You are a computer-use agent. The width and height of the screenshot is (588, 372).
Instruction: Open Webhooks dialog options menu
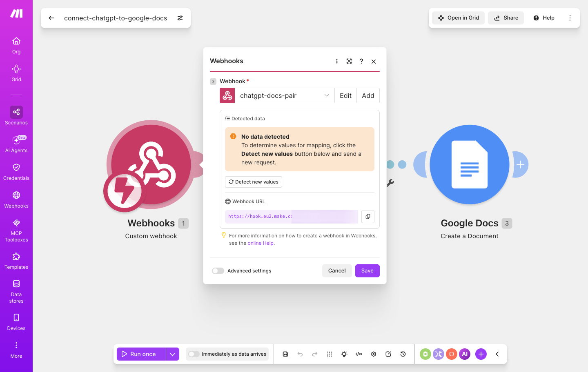pyautogui.click(x=337, y=61)
